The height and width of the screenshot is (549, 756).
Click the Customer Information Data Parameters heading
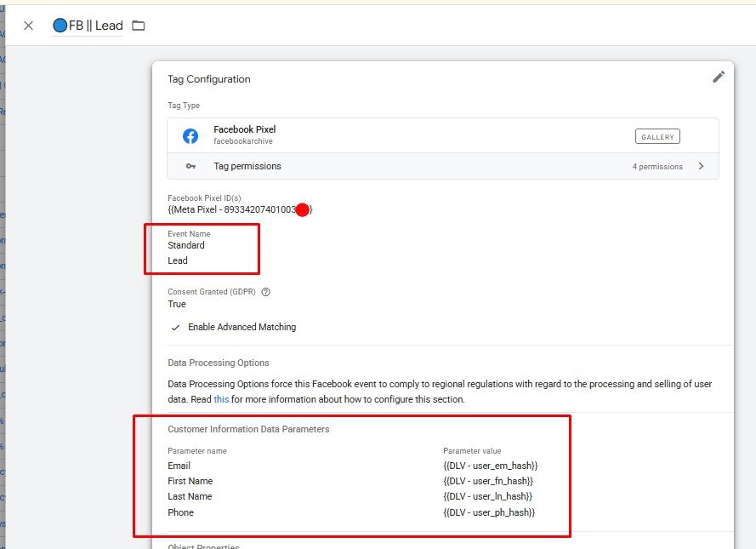tap(248, 429)
